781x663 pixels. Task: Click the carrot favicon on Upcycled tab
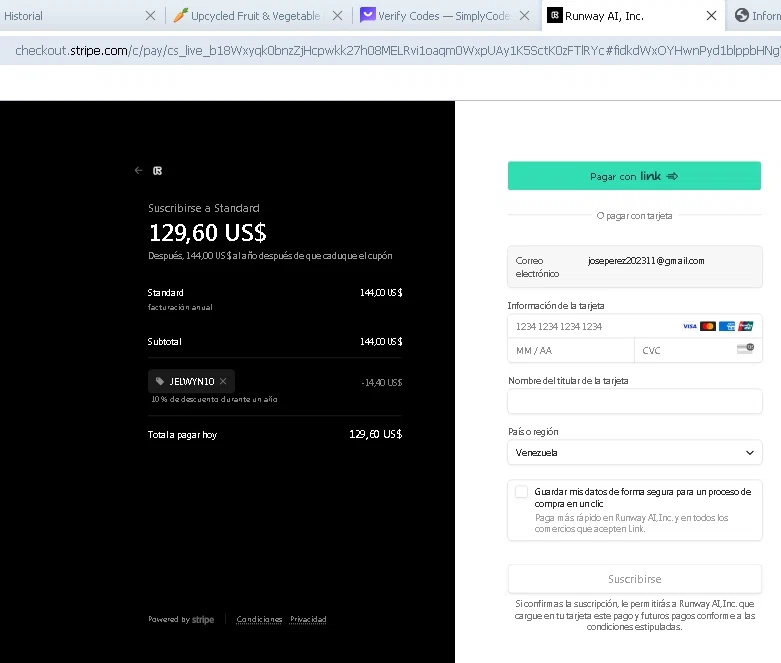[x=180, y=15]
